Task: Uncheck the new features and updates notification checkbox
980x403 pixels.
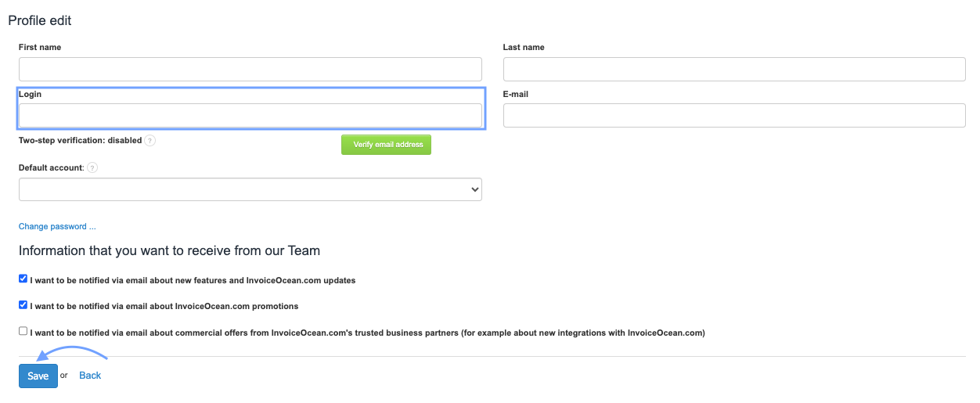Action: pyautogui.click(x=23, y=279)
